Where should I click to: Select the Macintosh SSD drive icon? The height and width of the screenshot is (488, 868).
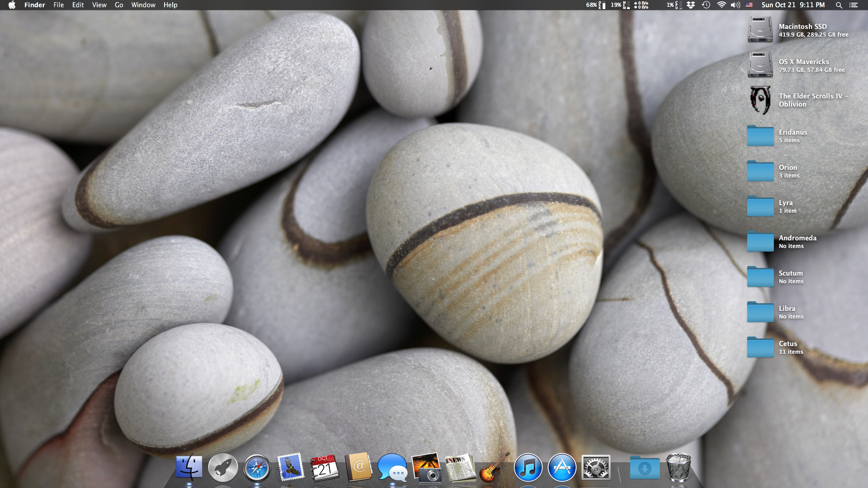[x=760, y=30]
